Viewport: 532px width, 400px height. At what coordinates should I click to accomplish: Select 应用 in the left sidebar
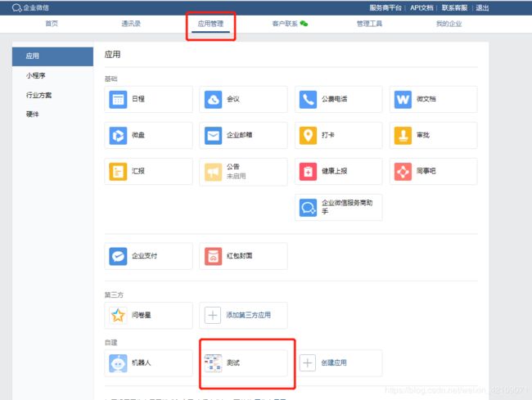(52, 56)
